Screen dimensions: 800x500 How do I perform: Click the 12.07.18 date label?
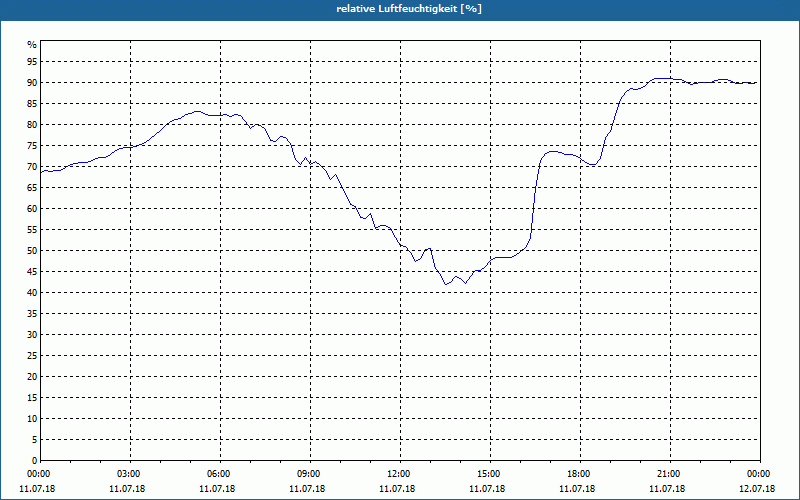click(757, 489)
